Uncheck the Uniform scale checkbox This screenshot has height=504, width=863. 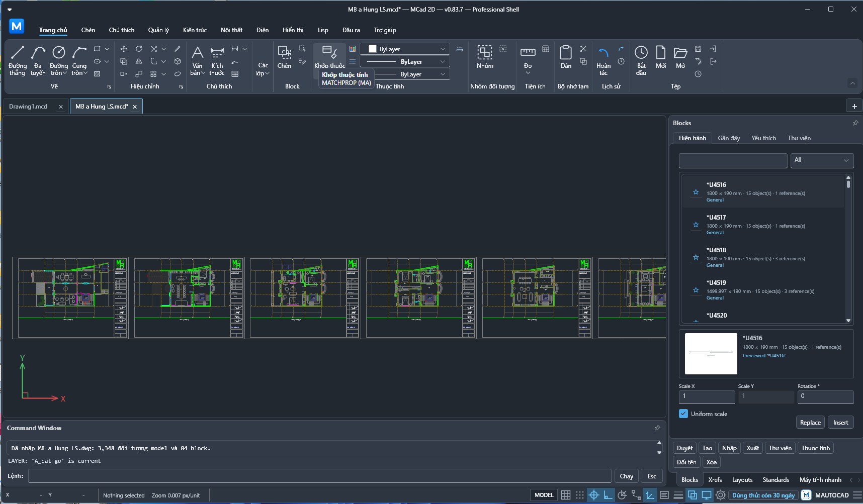(683, 414)
